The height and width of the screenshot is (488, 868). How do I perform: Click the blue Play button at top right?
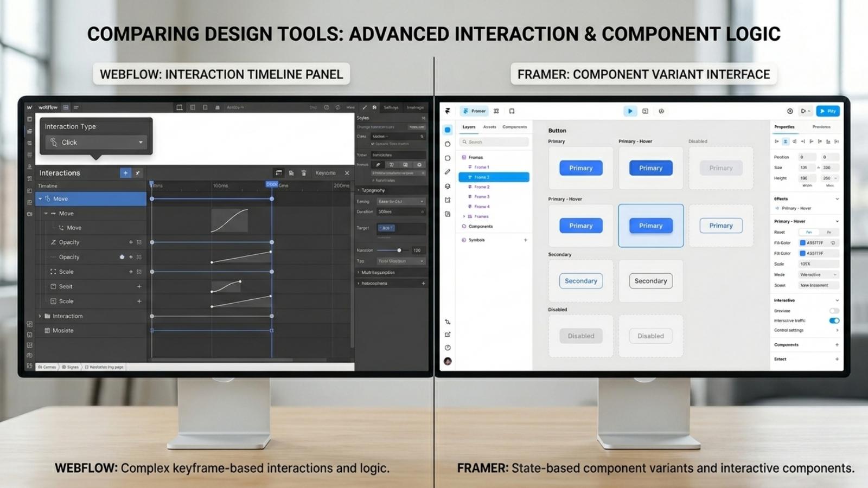point(828,111)
